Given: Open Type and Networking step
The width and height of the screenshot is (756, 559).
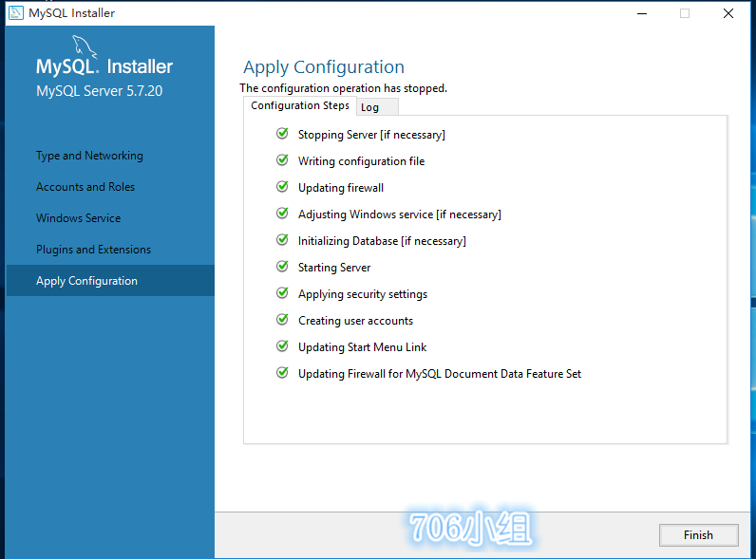Looking at the screenshot, I should coord(89,156).
